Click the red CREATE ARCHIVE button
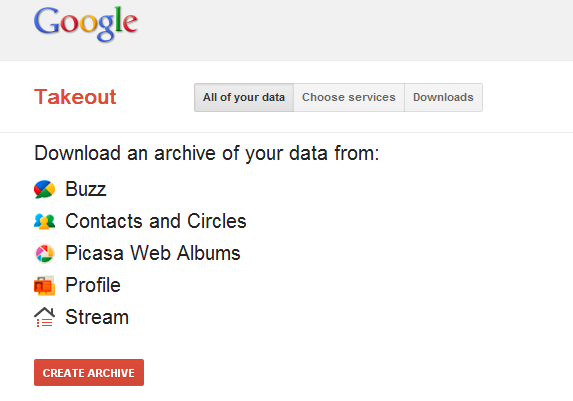 pos(89,372)
